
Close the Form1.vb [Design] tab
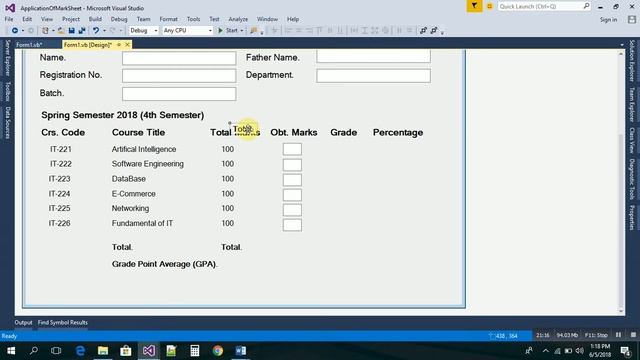pos(127,45)
